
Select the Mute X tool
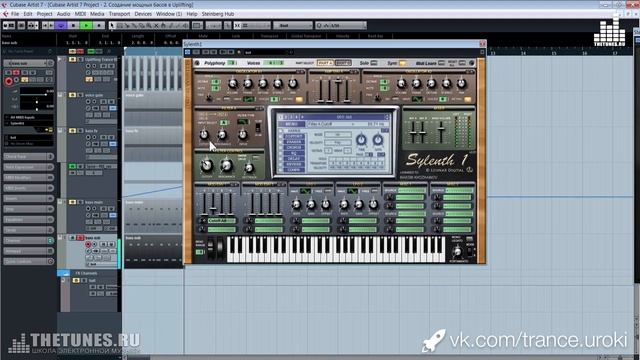click(156, 25)
